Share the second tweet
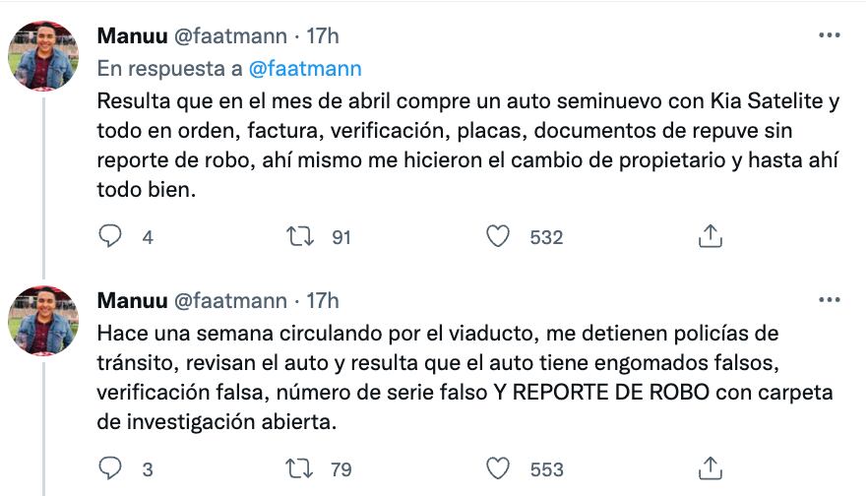Screen dimensions: 868x496 pyautogui.click(x=710, y=468)
